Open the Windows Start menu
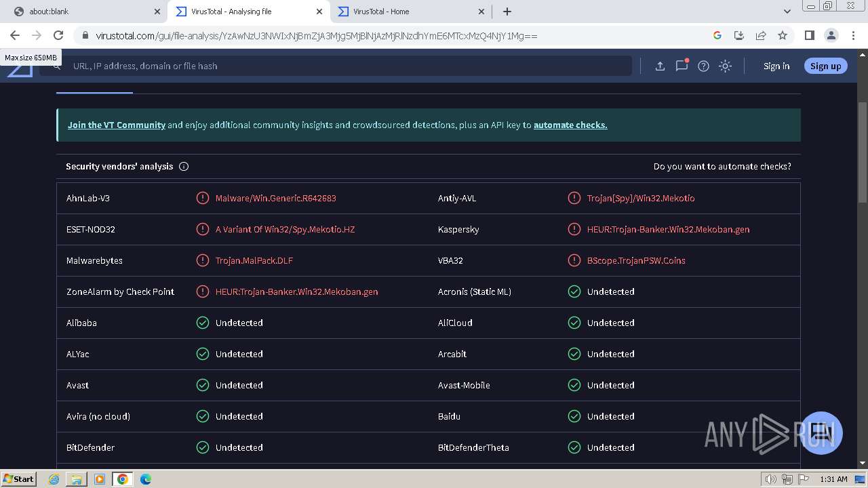The width and height of the screenshot is (868, 488). [18, 479]
